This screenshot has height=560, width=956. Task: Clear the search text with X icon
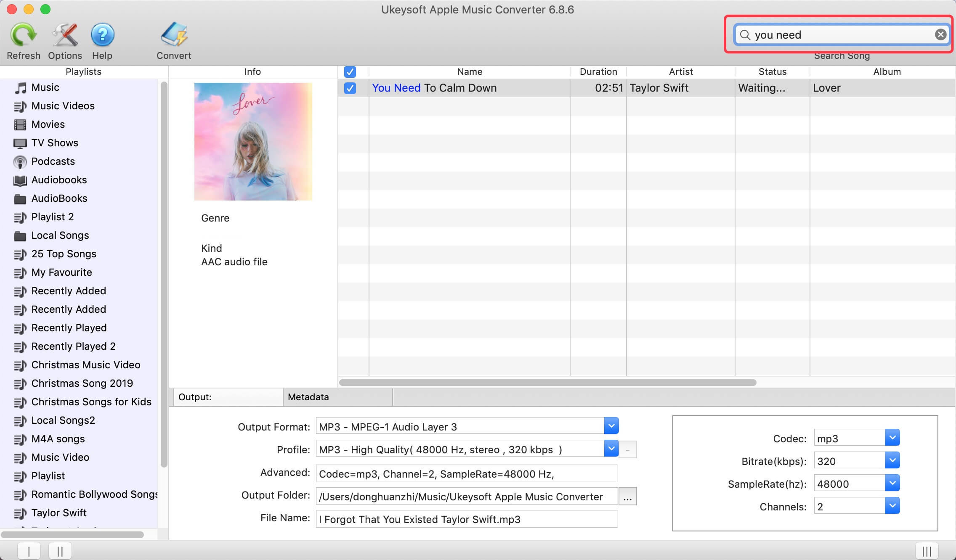click(941, 35)
